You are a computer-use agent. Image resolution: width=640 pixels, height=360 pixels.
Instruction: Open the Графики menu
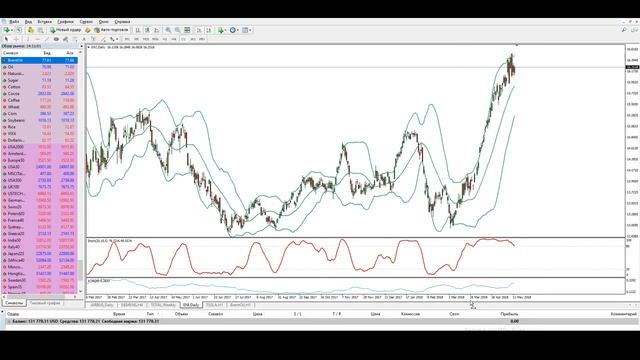(65, 22)
